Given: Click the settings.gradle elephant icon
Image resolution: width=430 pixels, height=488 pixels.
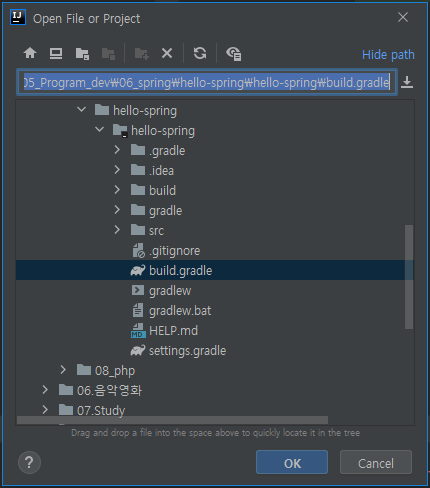Looking at the screenshot, I should tap(138, 350).
